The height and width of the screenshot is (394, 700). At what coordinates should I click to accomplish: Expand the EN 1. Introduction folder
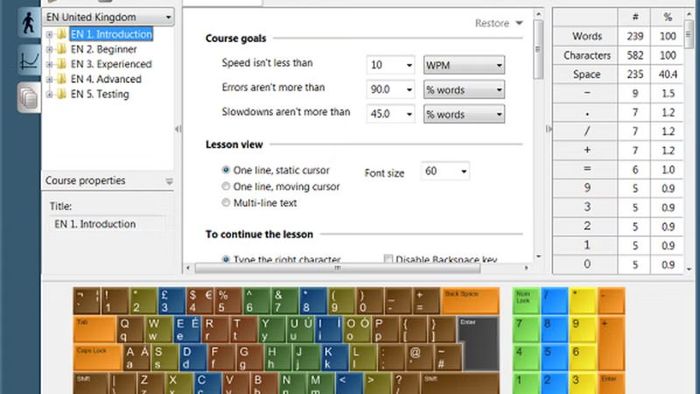(50, 34)
